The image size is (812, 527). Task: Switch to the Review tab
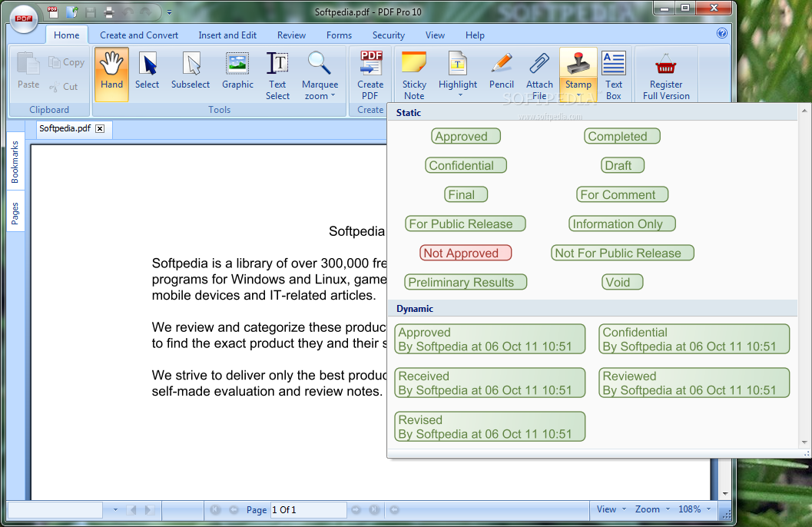pyautogui.click(x=291, y=35)
